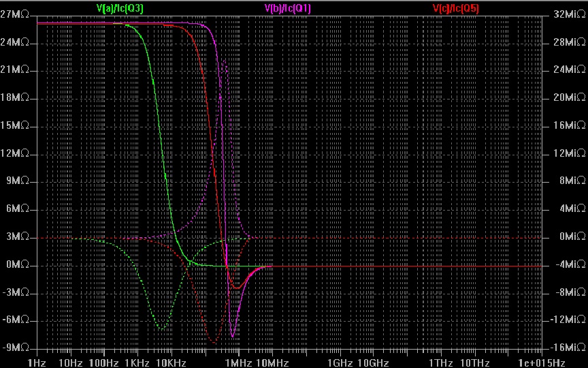The height and width of the screenshot is (368, 588).
Task: Click the 1KHz frequency axis label
Action: [x=137, y=363]
